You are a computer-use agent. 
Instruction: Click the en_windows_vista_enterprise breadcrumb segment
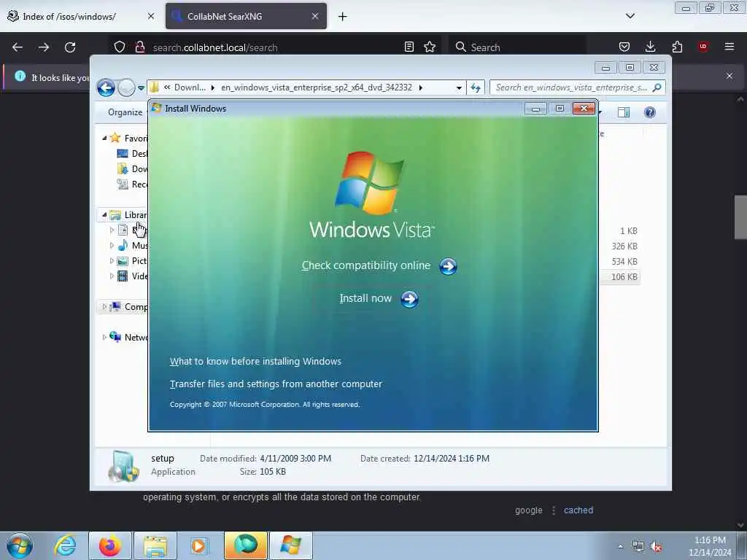pyautogui.click(x=317, y=87)
